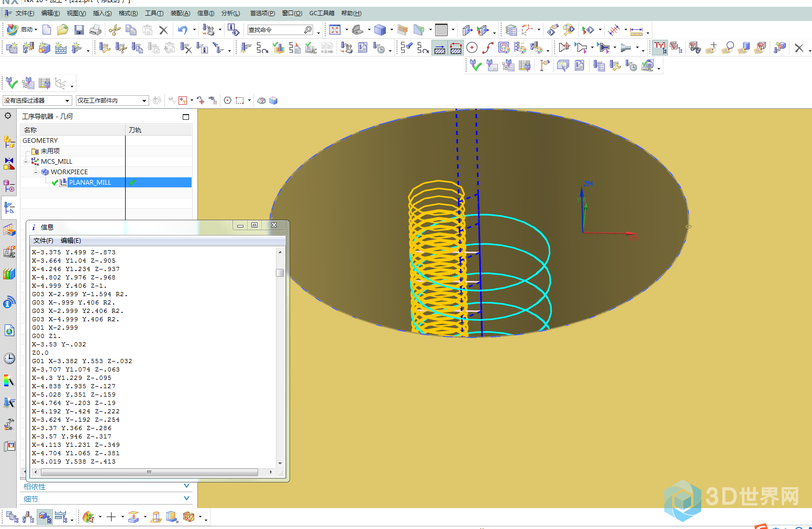Click the Cut scissors icon
The width and height of the screenshot is (812, 529).
pyautogui.click(x=115, y=30)
